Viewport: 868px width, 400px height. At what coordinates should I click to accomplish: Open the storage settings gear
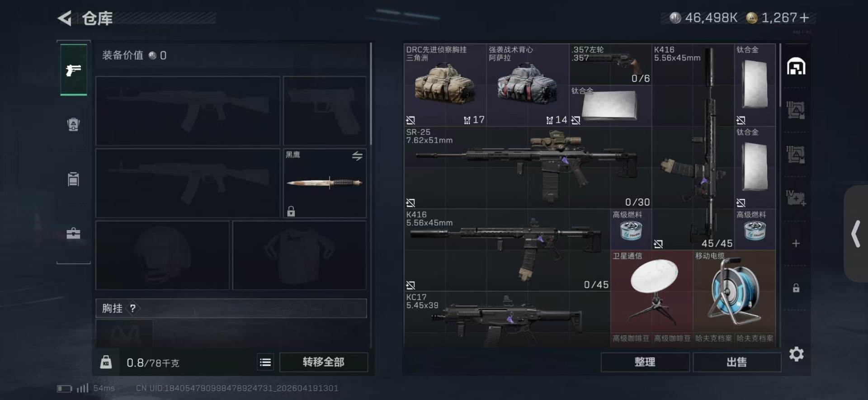pos(797,354)
